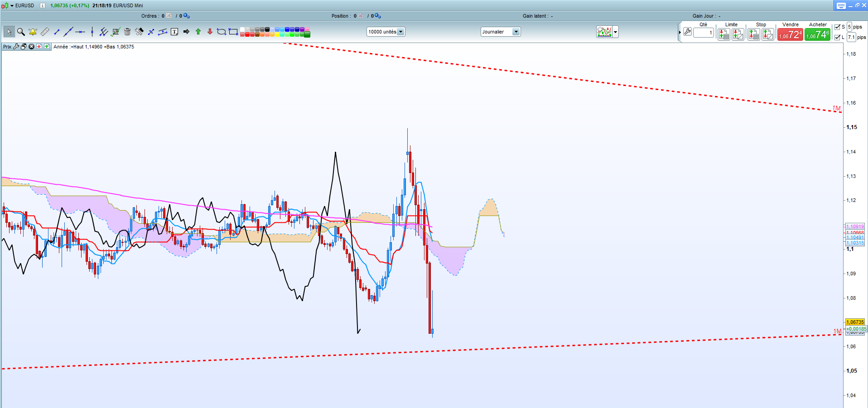Click the Vendre 1,06724 sell button
868x408 pixels.
pyautogui.click(x=790, y=34)
